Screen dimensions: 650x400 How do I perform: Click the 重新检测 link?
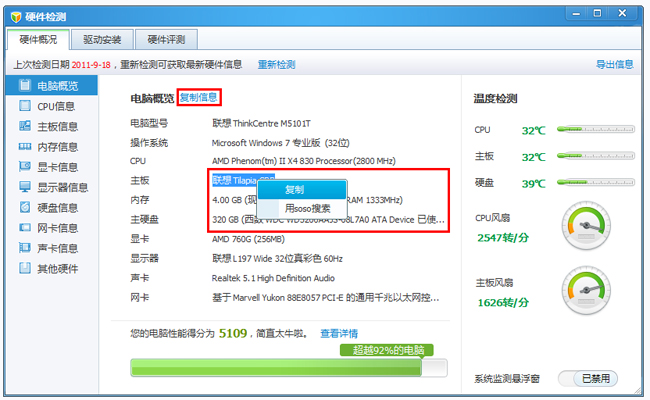276,65
